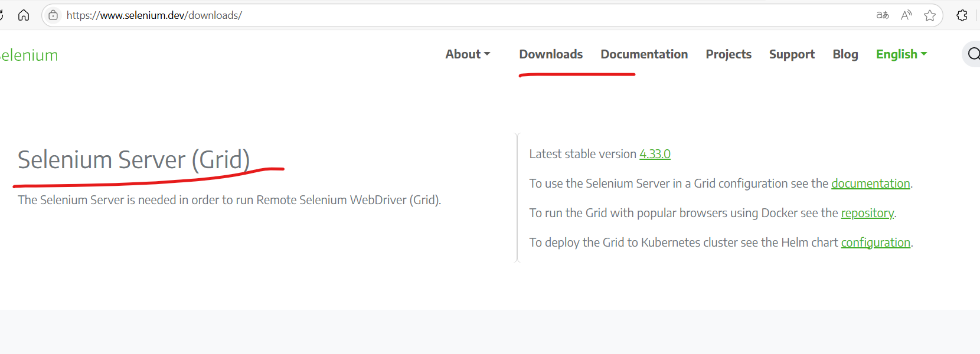980x354 pixels.
Task: Click the browser reload icon
Action: point(2,15)
